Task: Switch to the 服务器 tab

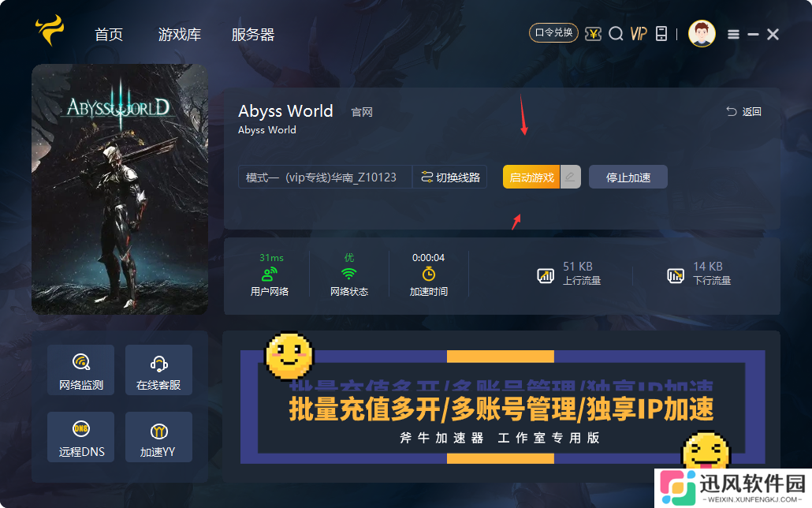Action: pos(252,34)
